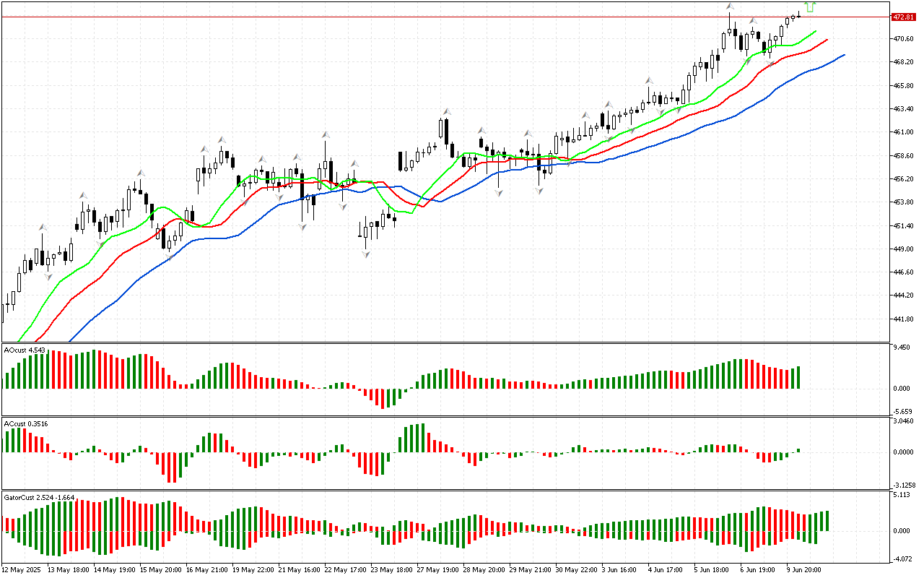The image size is (924, 578).
Task: Select the up fractal above the tall 27 May candle
Action: coord(447,112)
